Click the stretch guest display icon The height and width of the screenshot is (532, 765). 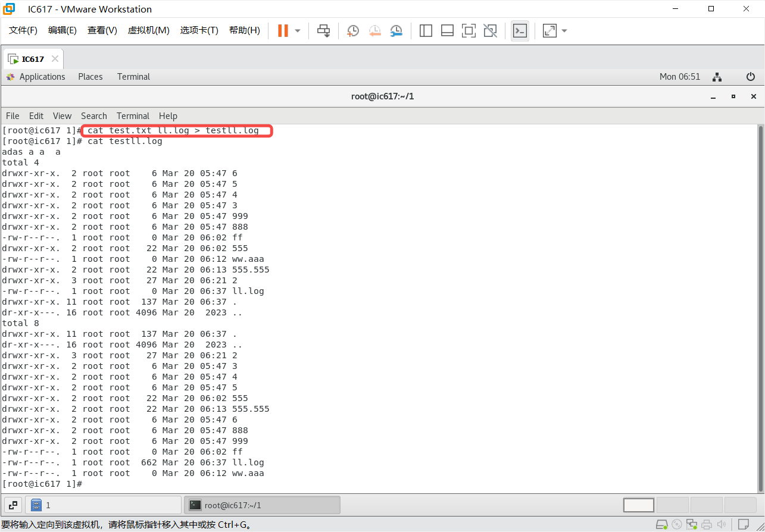(x=549, y=30)
